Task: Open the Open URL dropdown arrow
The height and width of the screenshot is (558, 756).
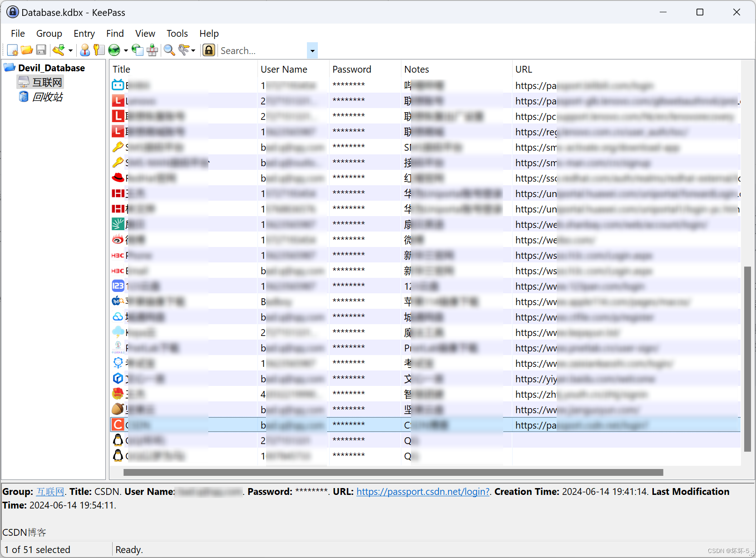Action: click(126, 50)
